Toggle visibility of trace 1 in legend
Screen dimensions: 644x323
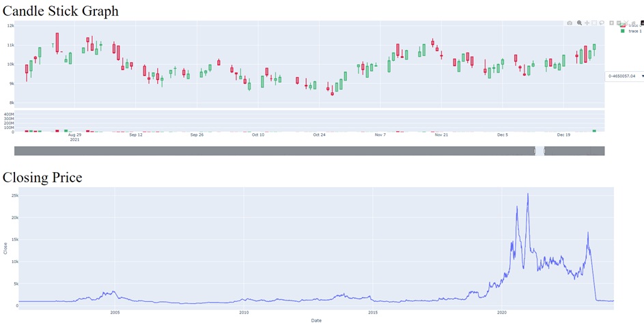(634, 31)
